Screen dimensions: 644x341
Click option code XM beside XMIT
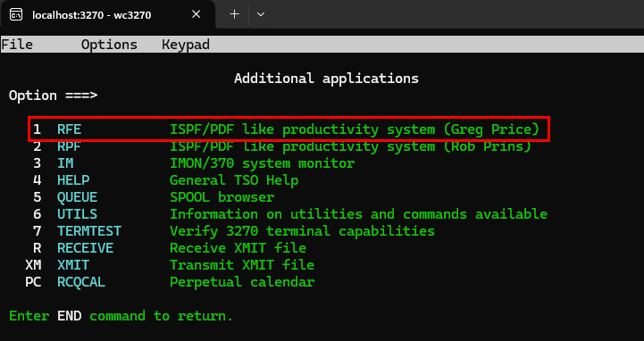(33, 265)
